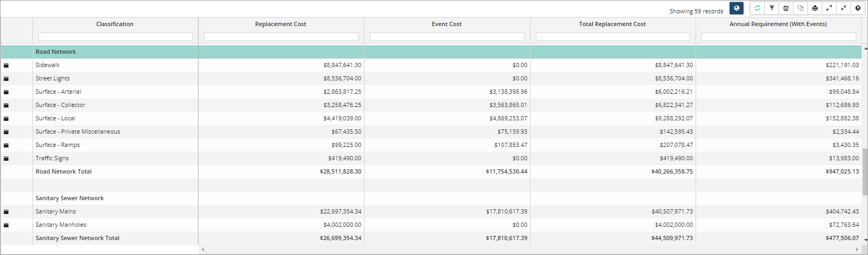Open help with the question mark icon
868x255 pixels.
coord(858,8)
